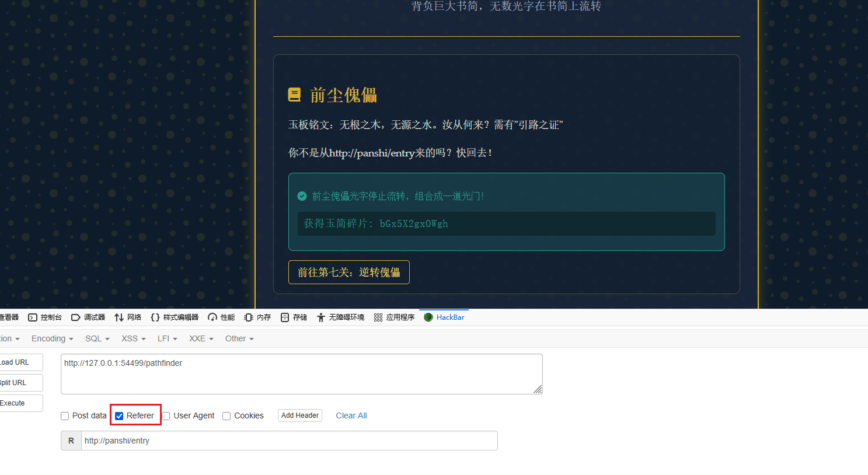Click the 存储 storage icon
Viewport: 868px width, 475px height.
pos(285,317)
